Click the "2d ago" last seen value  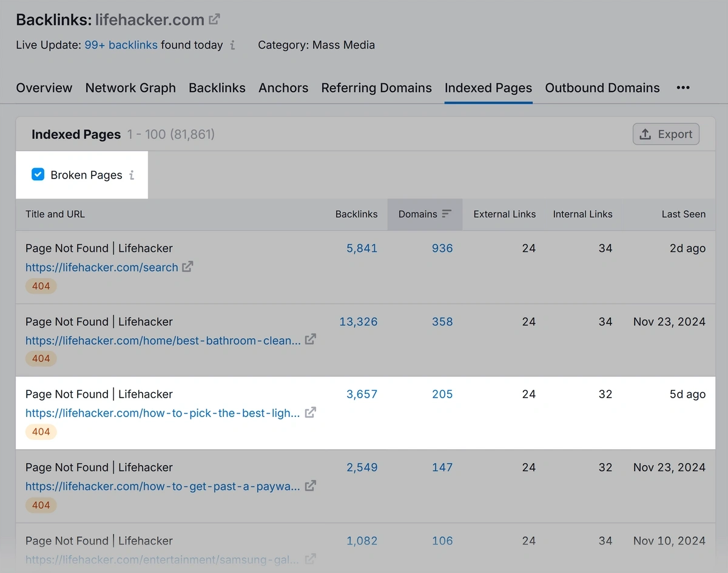coord(687,248)
